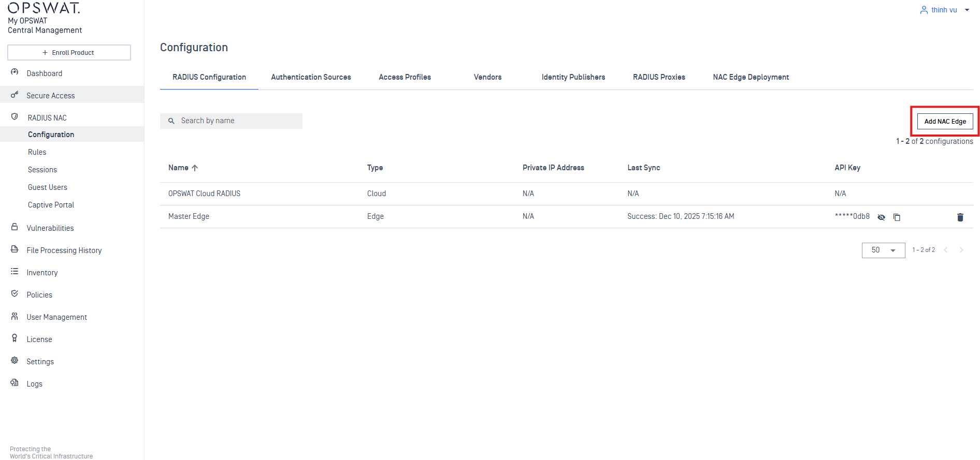Image resolution: width=980 pixels, height=460 pixels.
Task: Select the OPSWAT Cloud RADIUS row name
Action: pos(204,194)
